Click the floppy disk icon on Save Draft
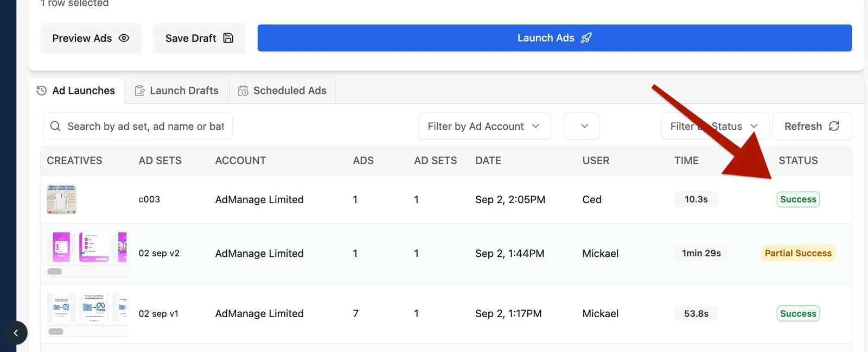Screen dimensions: 868x352 pos(228,38)
